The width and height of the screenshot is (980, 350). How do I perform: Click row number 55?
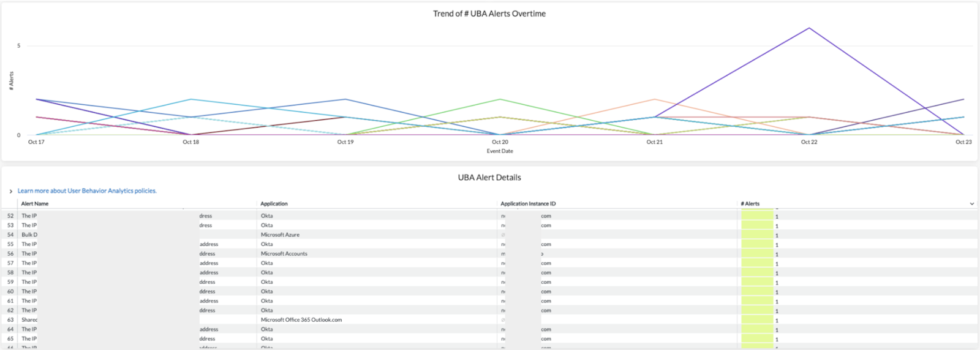(10, 244)
